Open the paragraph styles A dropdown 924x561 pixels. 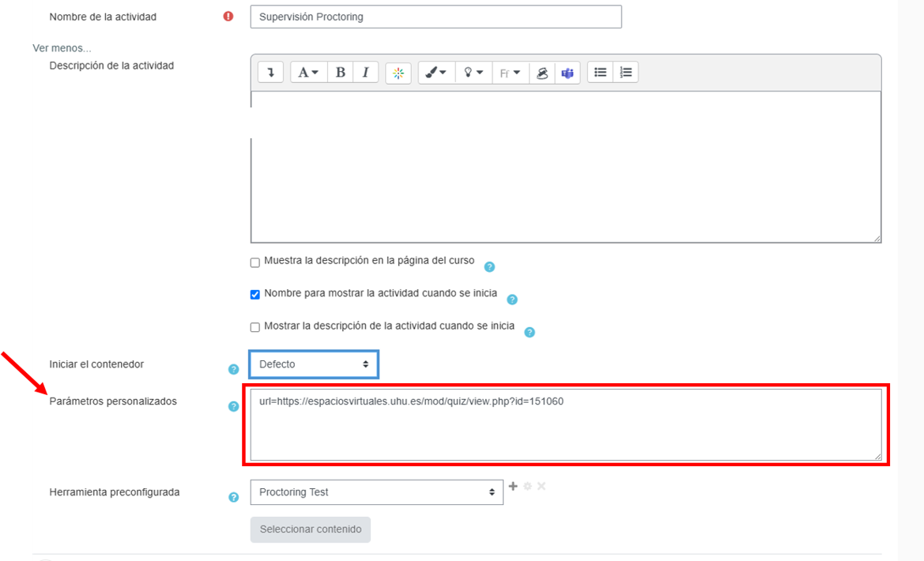(308, 73)
